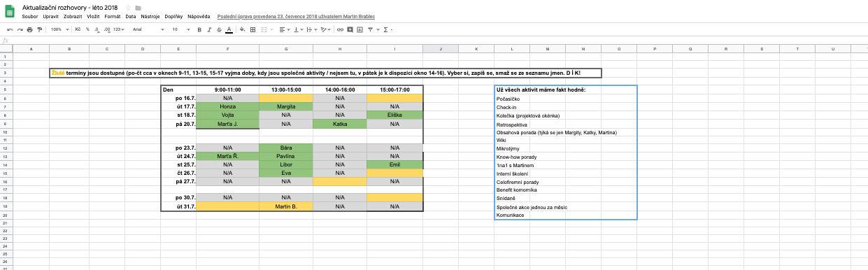Image resolution: width=868 pixels, height=270 pixels.
Task: Toggle strikethrough formatting
Action: click(219, 29)
